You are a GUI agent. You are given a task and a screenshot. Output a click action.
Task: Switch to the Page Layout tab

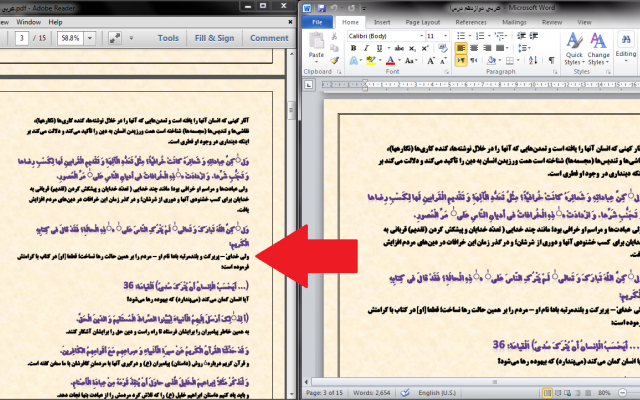pyautogui.click(x=422, y=22)
